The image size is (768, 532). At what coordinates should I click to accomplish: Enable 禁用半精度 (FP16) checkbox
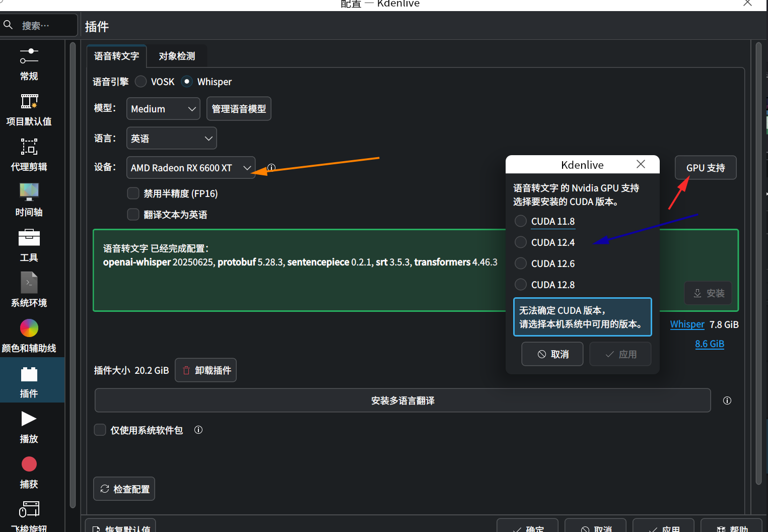173,193
